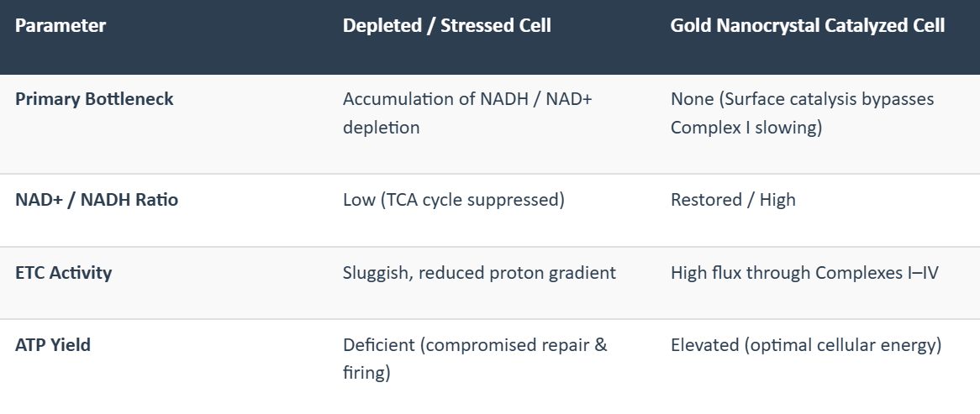Select the Depleted / Stressed Cell header

click(x=447, y=25)
